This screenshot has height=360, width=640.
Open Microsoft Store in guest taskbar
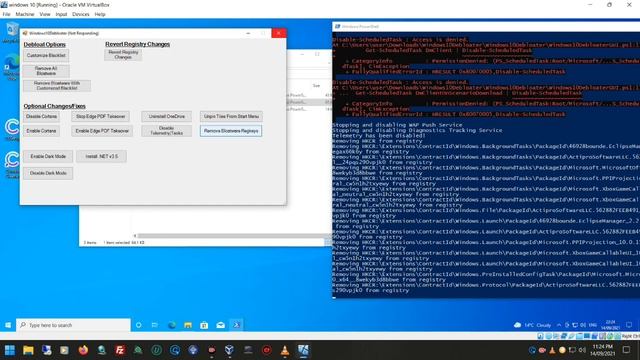(x=204, y=325)
